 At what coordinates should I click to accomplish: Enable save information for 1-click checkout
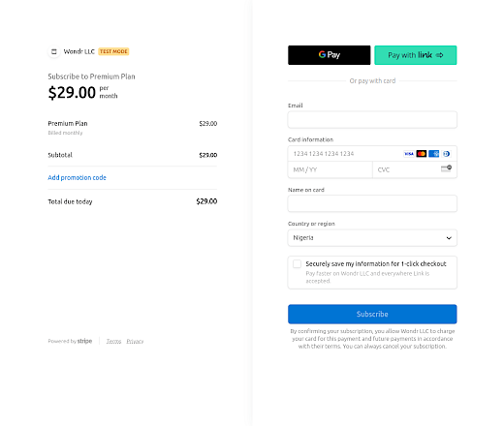297,264
